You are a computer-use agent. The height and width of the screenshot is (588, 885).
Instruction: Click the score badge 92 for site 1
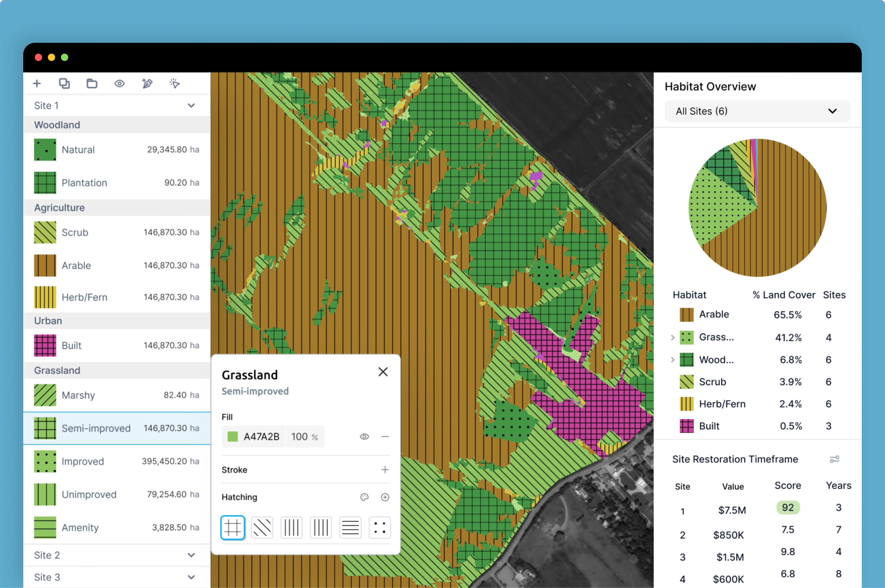pyautogui.click(x=788, y=507)
